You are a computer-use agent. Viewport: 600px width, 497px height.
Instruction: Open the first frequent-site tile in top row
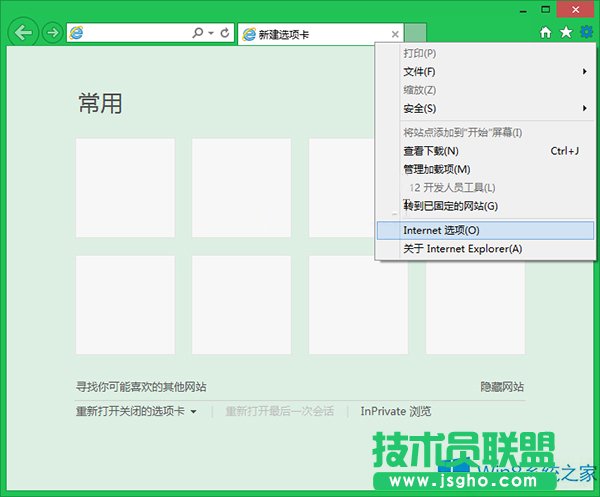click(x=125, y=188)
